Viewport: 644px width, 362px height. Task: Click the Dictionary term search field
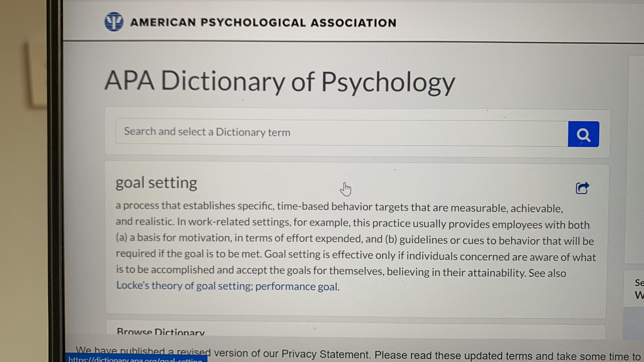tap(341, 133)
